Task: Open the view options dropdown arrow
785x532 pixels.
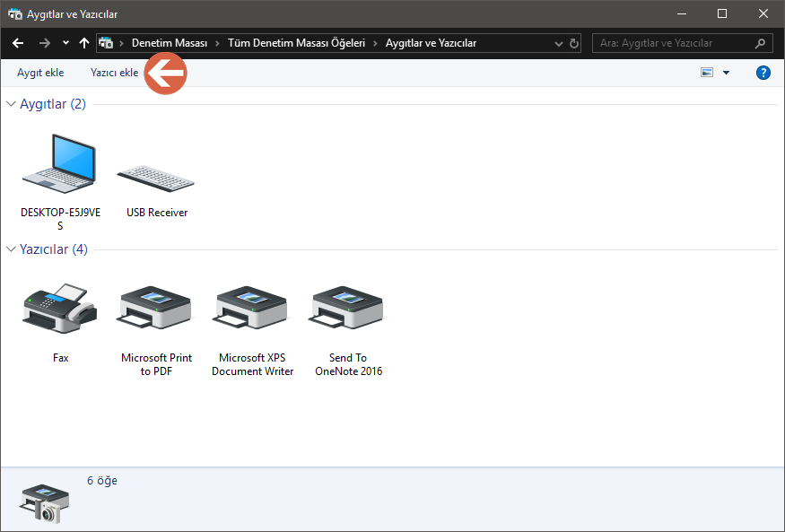Action: 726,73
